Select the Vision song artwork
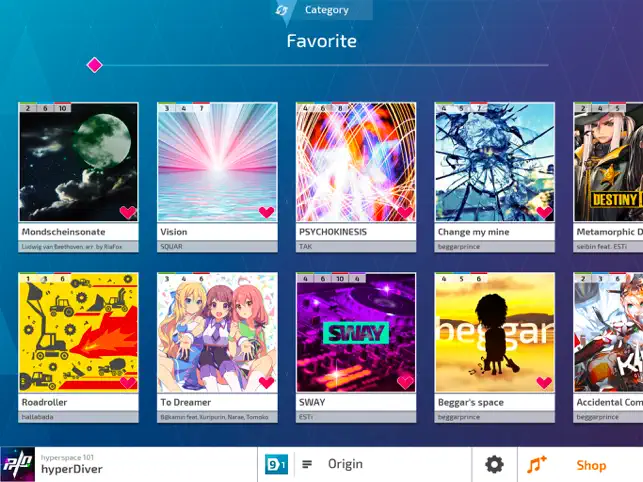The height and width of the screenshot is (482, 643). tap(217, 162)
